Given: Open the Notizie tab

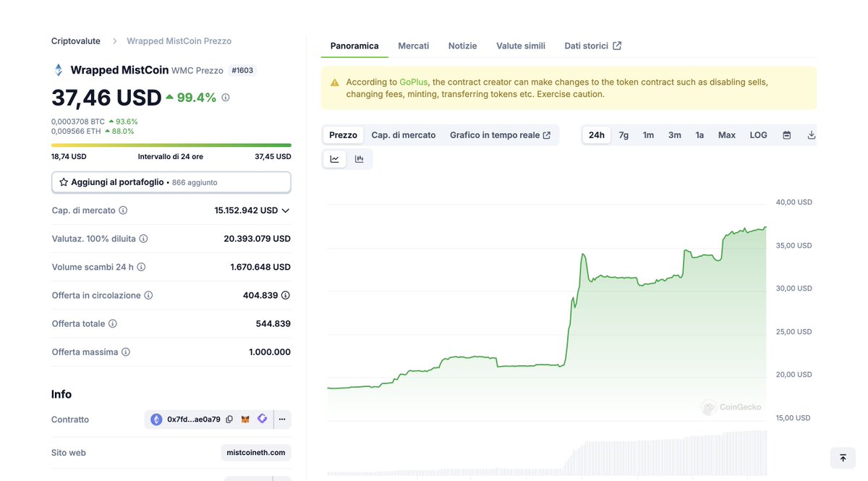Looking at the screenshot, I should click(463, 46).
